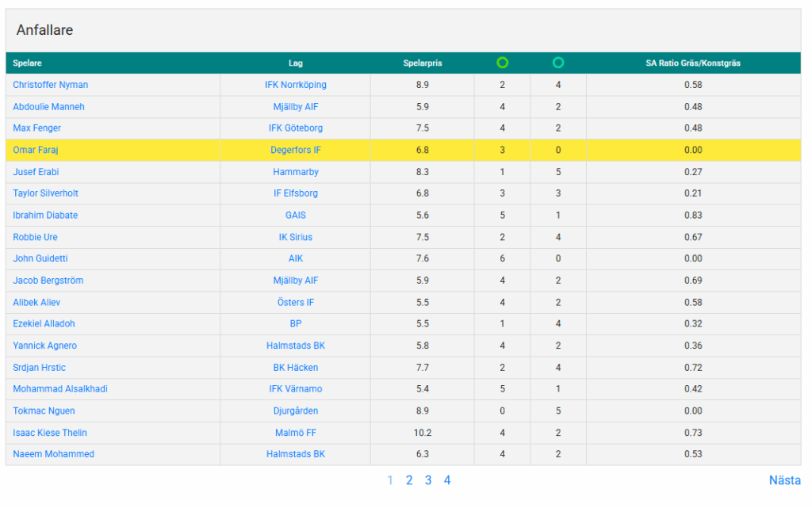Sort by Spelare column header

28,63
